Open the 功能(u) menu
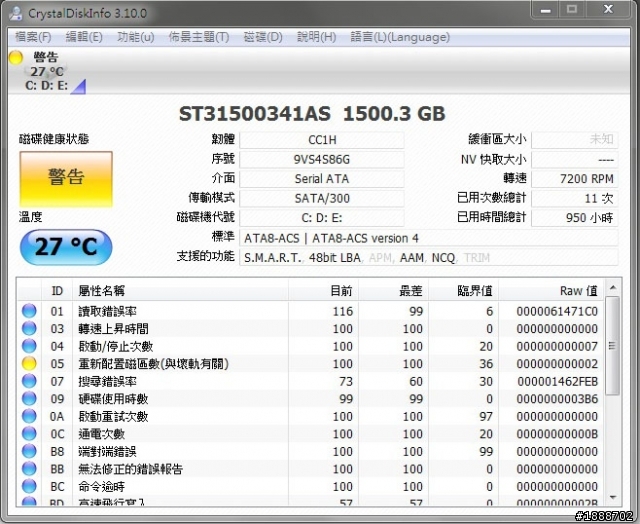The width and height of the screenshot is (640, 524). pyautogui.click(x=136, y=37)
